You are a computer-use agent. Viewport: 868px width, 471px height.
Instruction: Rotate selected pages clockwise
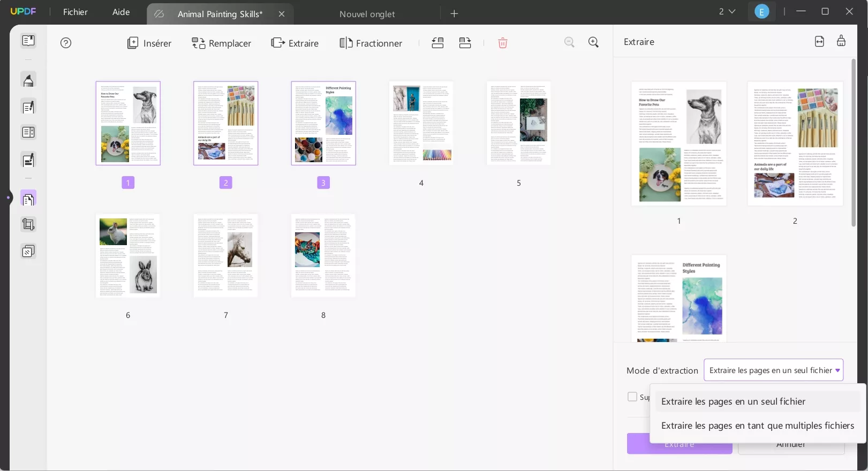click(x=465, y=43)
